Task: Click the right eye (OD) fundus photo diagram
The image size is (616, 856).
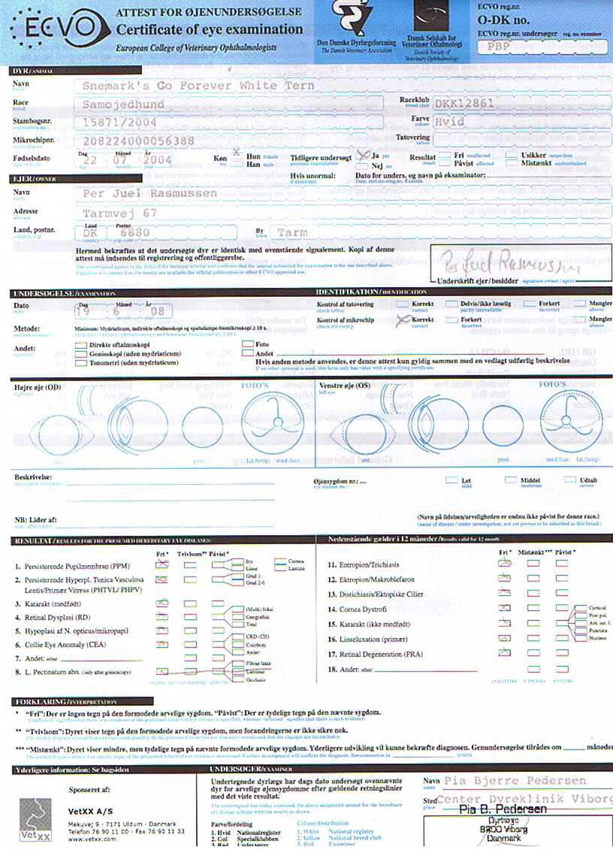Action: click(x=273, y=424)
